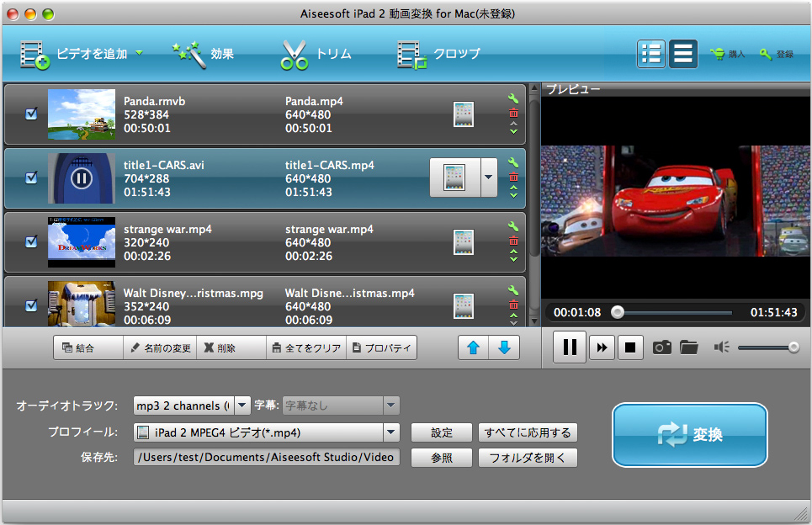812x525 pixels.
Task: Click pause overlay on title1-CARS thumbnail
Action: 82,178
